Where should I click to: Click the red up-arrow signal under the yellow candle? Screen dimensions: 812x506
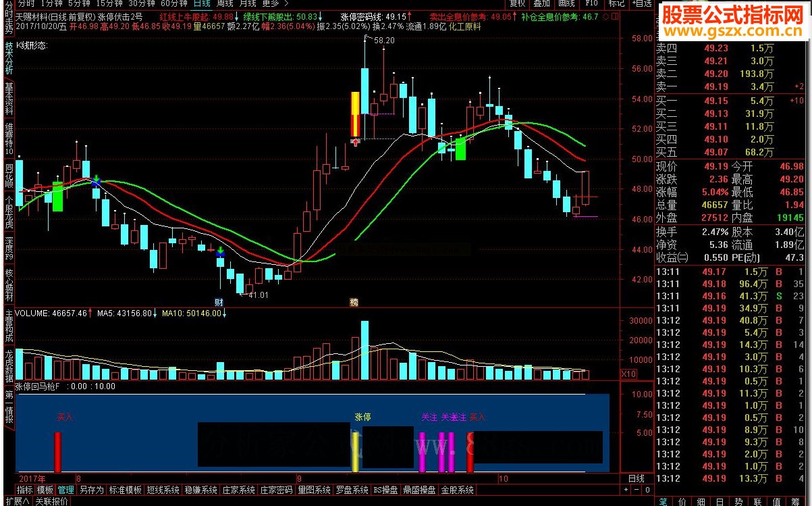(x=355, y=142)
